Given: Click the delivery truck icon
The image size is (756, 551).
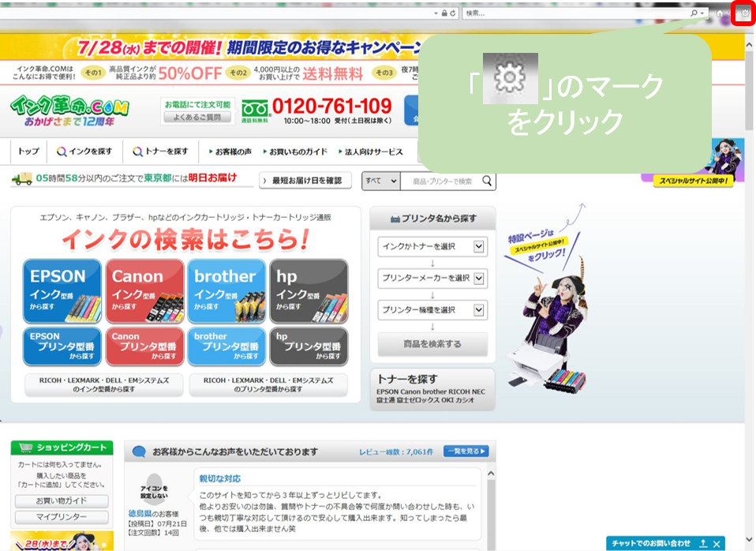Looking at the screenshot, I should 21,178.
